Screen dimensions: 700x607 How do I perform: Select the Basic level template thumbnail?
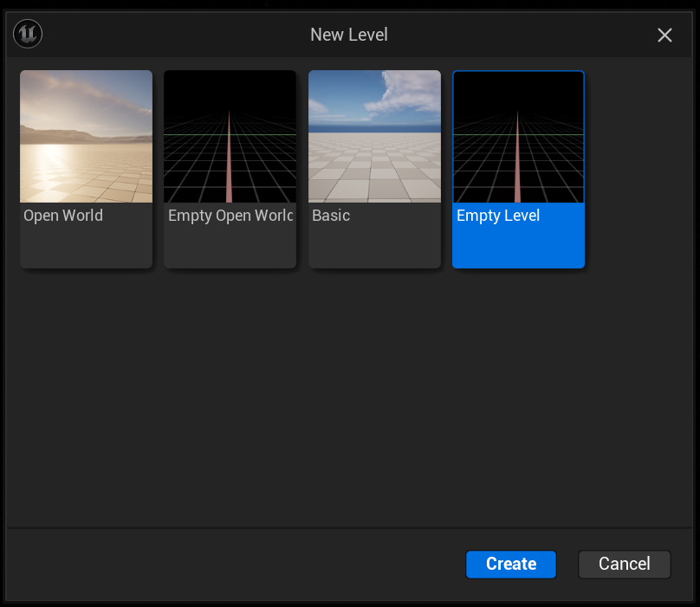click(374, 169)
